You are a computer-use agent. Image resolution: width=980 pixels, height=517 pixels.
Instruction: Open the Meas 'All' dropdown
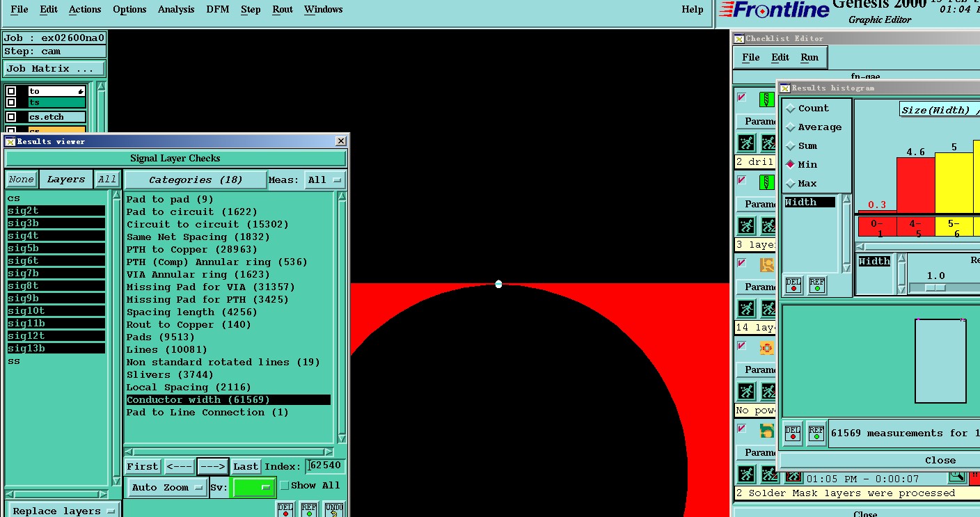coord(326,180)
